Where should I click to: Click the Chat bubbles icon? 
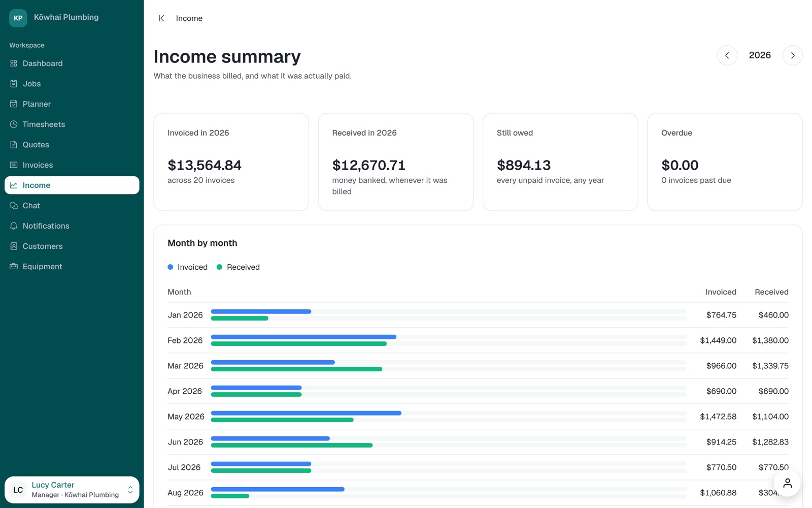click(x=14, y=206)
